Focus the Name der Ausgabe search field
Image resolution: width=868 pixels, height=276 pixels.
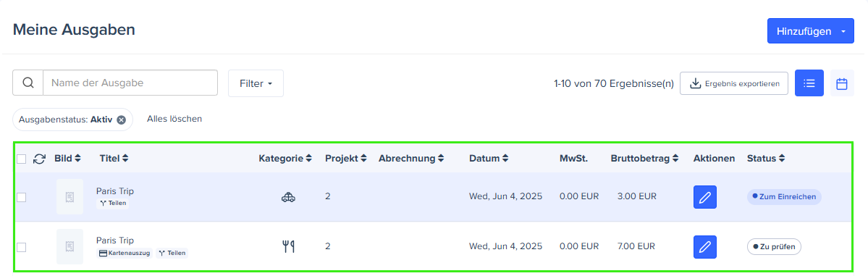(x=130, y=83)
